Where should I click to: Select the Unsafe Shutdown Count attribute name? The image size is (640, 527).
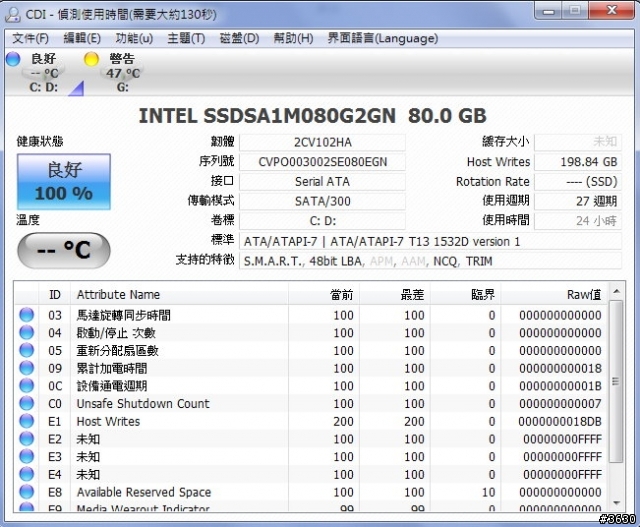[143, 404]
